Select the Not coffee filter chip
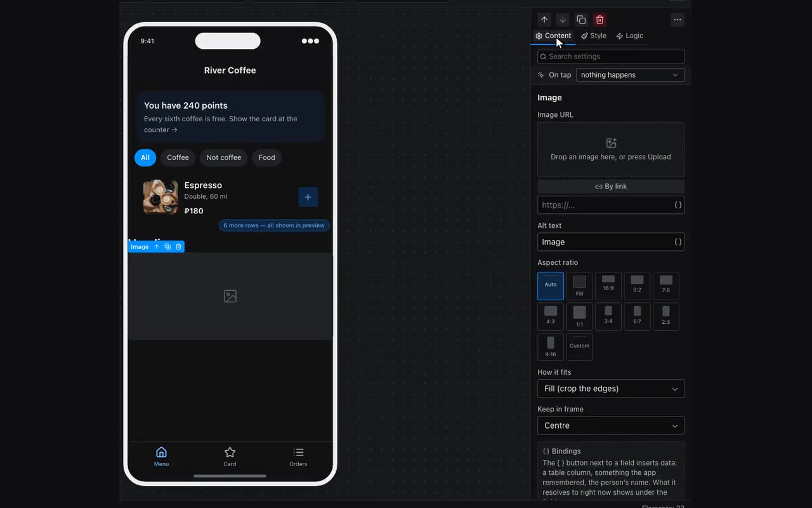 pyautogui.click(x=224, y=157)
